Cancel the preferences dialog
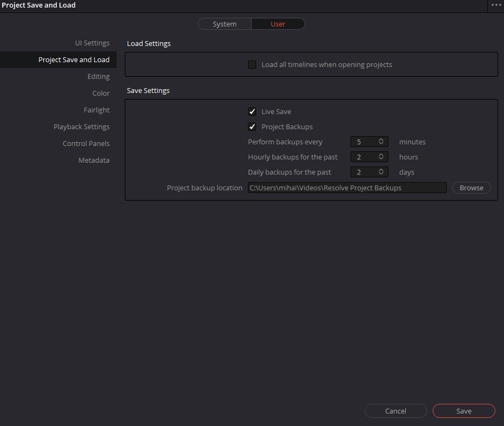504x426 pixels. [x=395, y=411]
